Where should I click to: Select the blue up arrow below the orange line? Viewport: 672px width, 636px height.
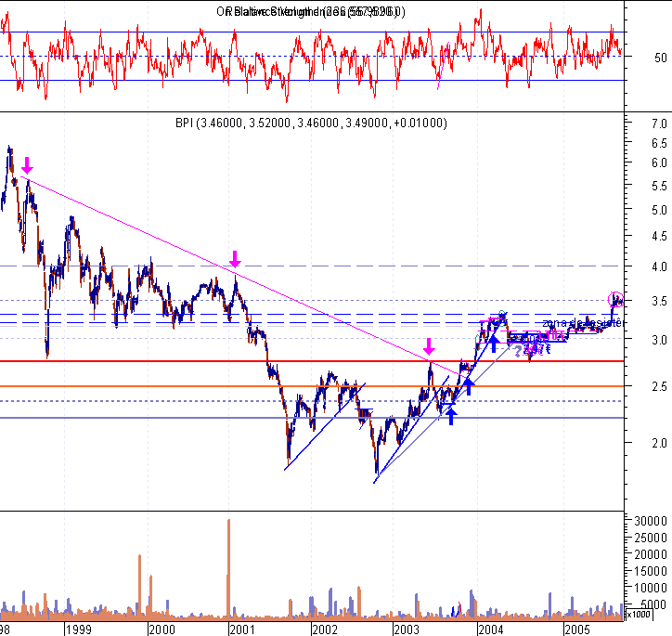point(469,386)
